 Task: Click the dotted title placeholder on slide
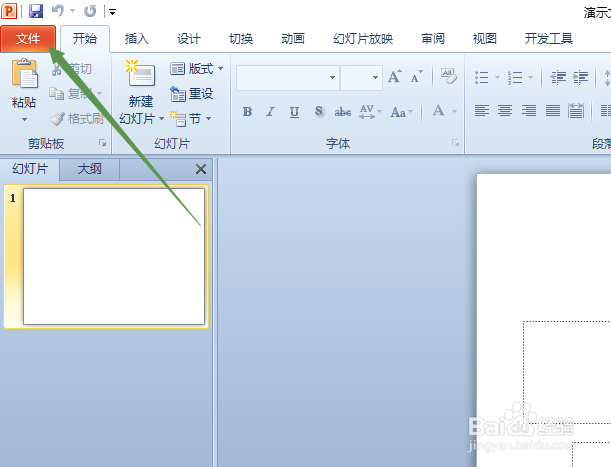(x=567, y=372)
